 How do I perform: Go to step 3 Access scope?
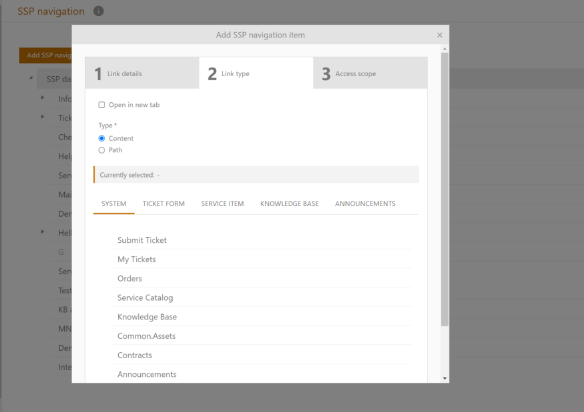[370, 73]
